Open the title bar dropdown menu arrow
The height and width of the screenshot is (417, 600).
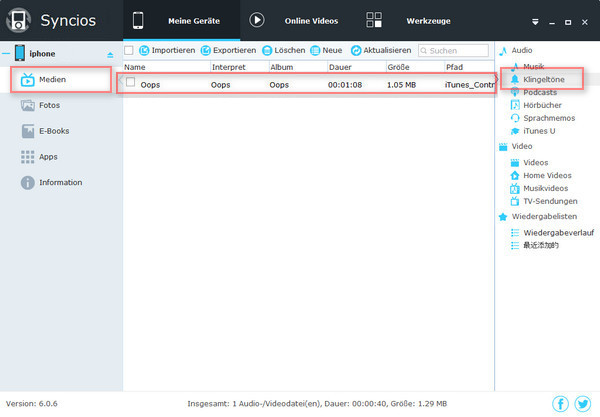click(x=535, y=20)
